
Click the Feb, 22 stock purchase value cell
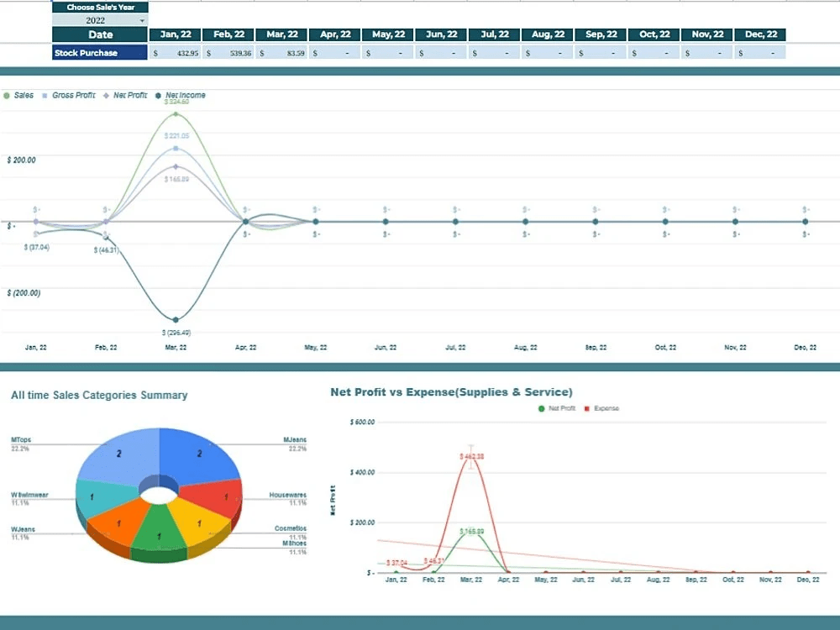click(x=227, y=51)
